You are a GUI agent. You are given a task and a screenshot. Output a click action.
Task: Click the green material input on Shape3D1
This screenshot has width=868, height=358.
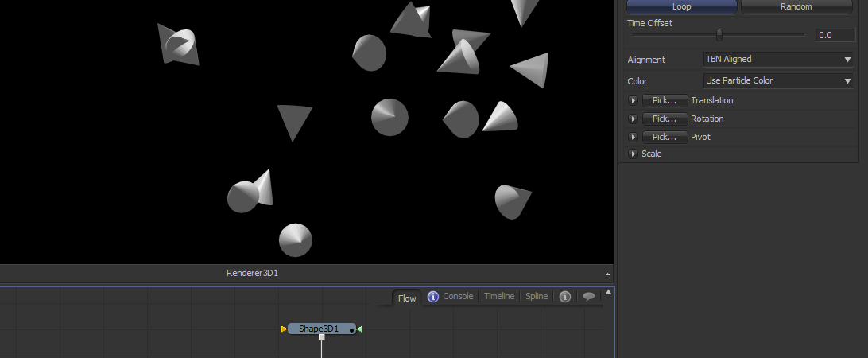coord(359,329)
